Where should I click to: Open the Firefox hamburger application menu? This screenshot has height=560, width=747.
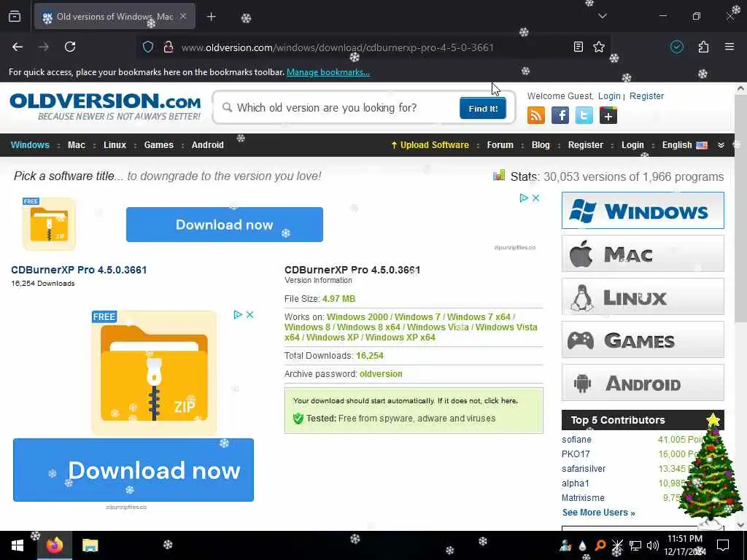tap(729, 47)
